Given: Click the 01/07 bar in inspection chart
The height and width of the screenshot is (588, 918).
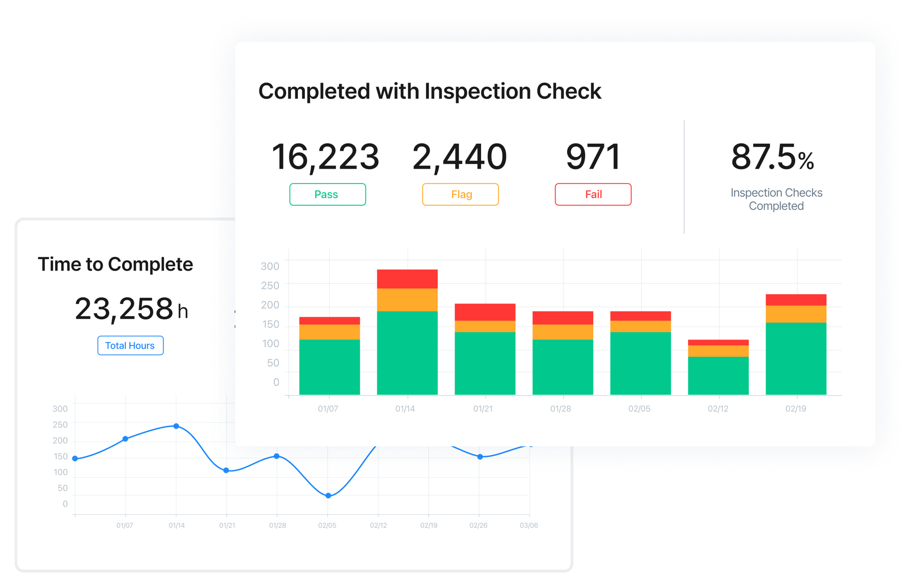Looking at the screenshot, I should [x=330, y=355].
